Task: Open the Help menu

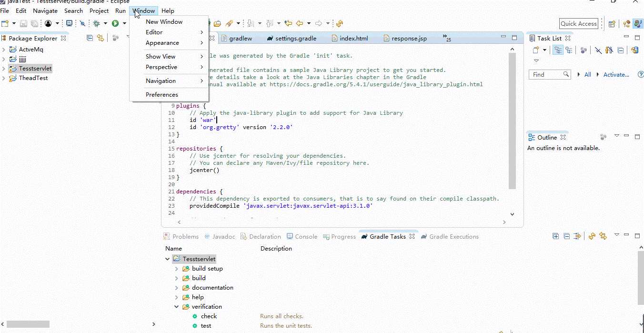Action: 168,10
